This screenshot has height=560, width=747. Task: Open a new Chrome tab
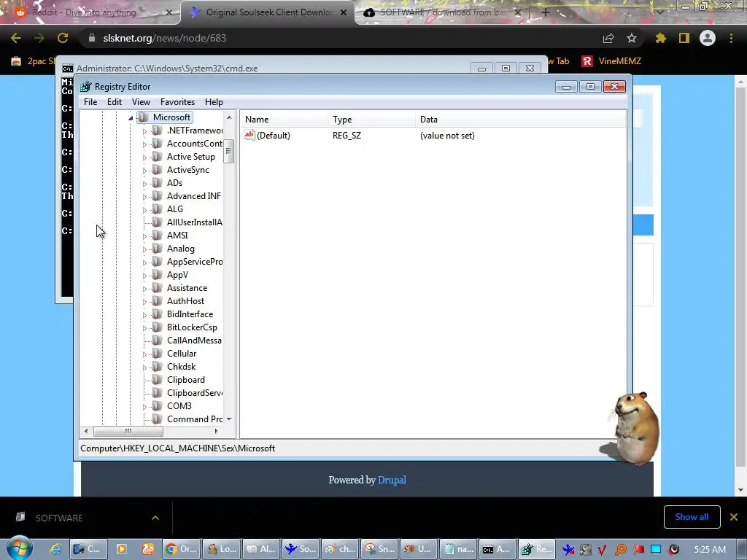click(x=546, y=12)
